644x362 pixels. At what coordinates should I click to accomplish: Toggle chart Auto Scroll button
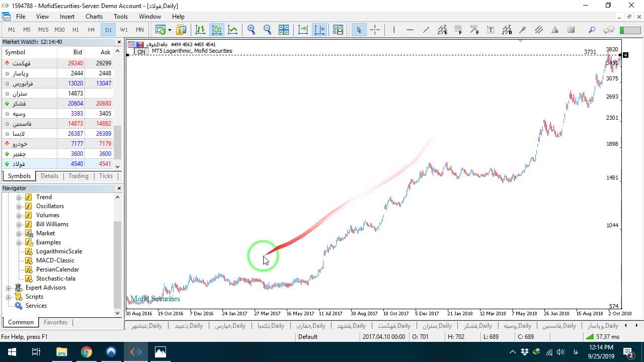303,30
